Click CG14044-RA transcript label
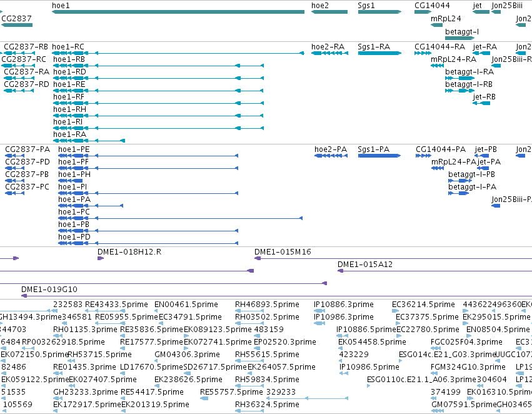The image size is (532, 414). [439, 47]
